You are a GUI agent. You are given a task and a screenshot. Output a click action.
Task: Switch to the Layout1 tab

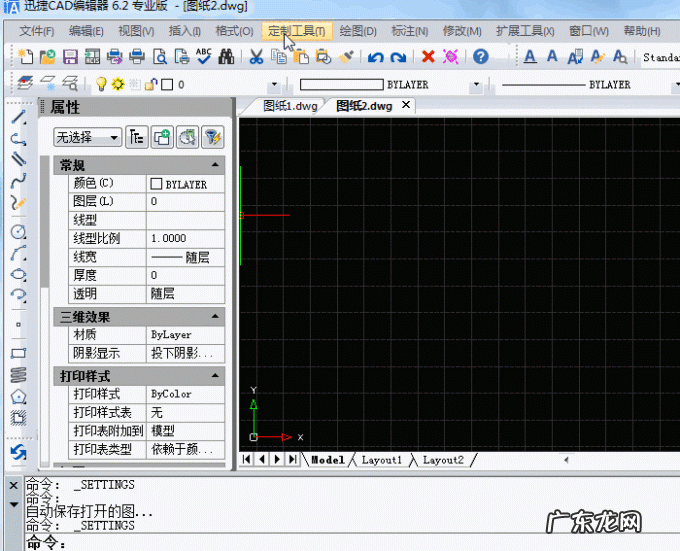[x=381, y=460]
